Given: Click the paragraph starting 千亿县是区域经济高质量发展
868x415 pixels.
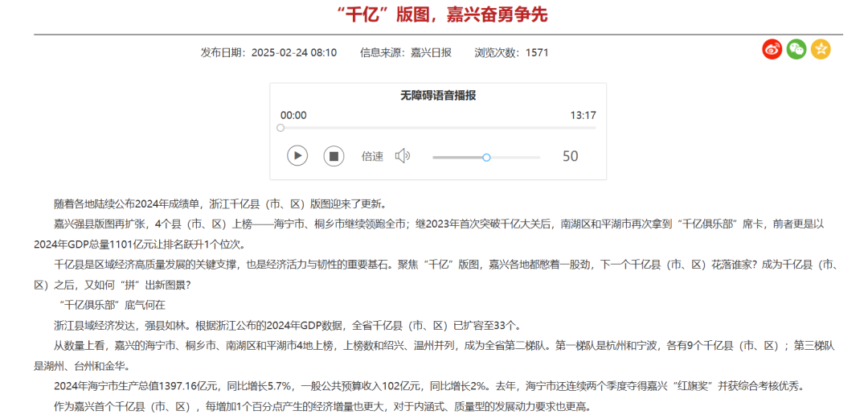Looking at the screenshot, I should coord(436,275).
